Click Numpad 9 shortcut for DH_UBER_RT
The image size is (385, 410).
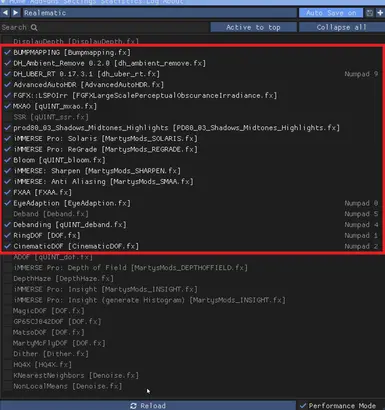click(361, 74)
